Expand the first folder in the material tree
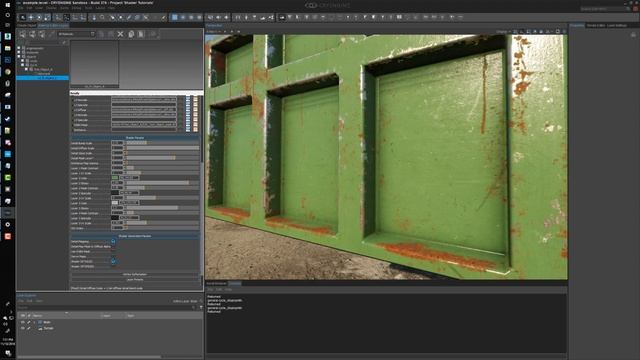This screenshot has height=360, width=640. [19, 48]
